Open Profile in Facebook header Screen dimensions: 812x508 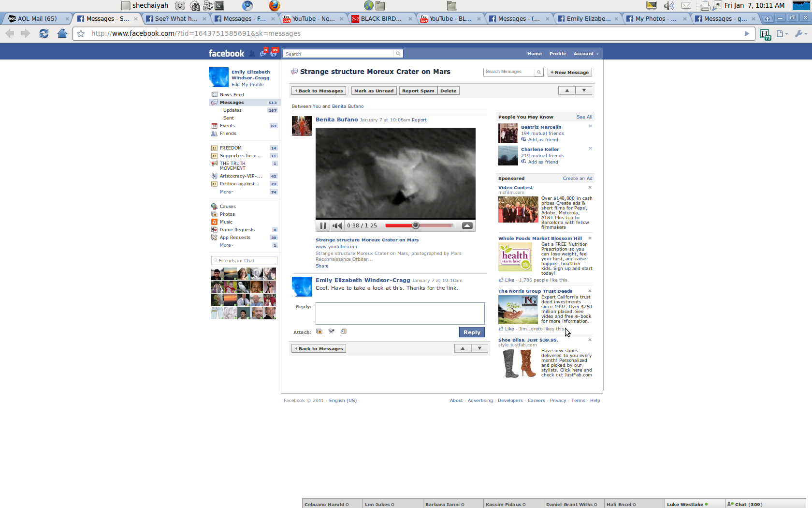[x=557, y=54]
